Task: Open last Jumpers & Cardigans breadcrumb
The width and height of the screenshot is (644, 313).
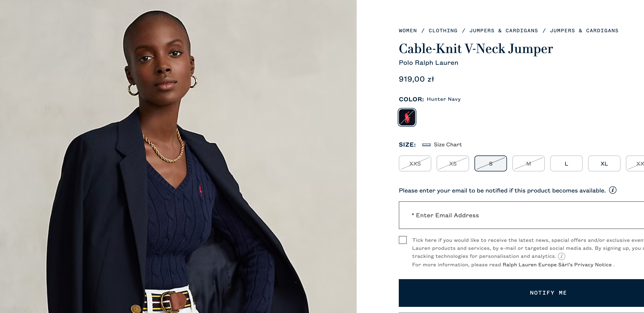Action: pyautogui.click(x=584, y=31)
